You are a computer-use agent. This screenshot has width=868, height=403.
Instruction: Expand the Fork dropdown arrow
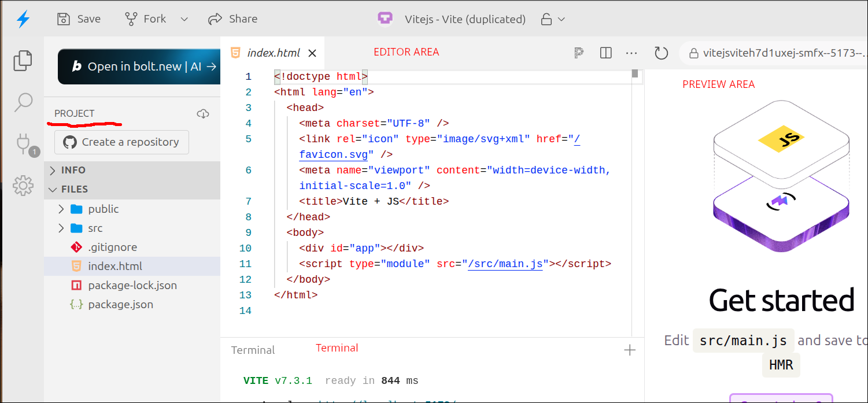[184, 19]
